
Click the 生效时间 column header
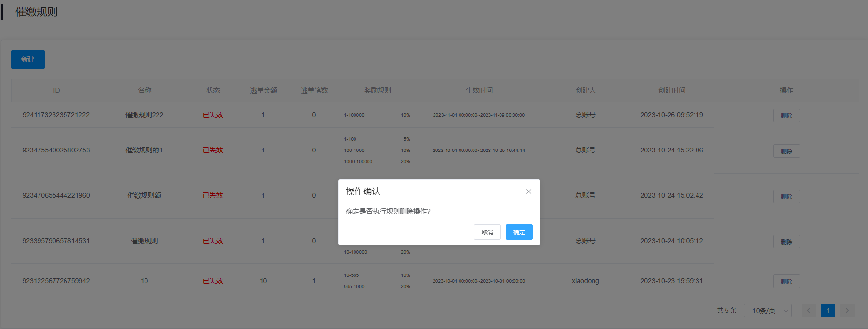pos(479,90)
